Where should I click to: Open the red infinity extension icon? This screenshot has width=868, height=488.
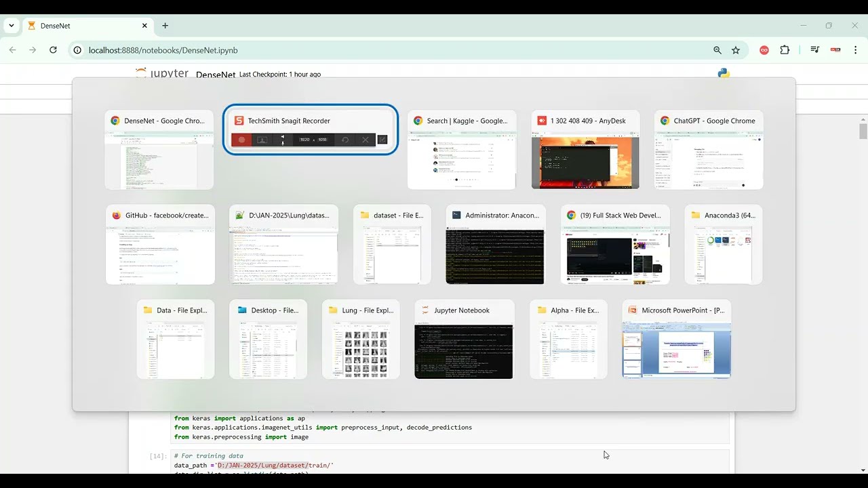tap(764, 50)
